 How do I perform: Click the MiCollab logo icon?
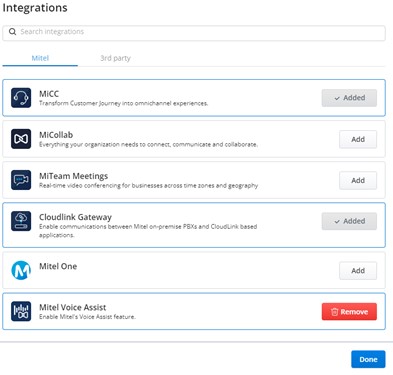[21, 139]
